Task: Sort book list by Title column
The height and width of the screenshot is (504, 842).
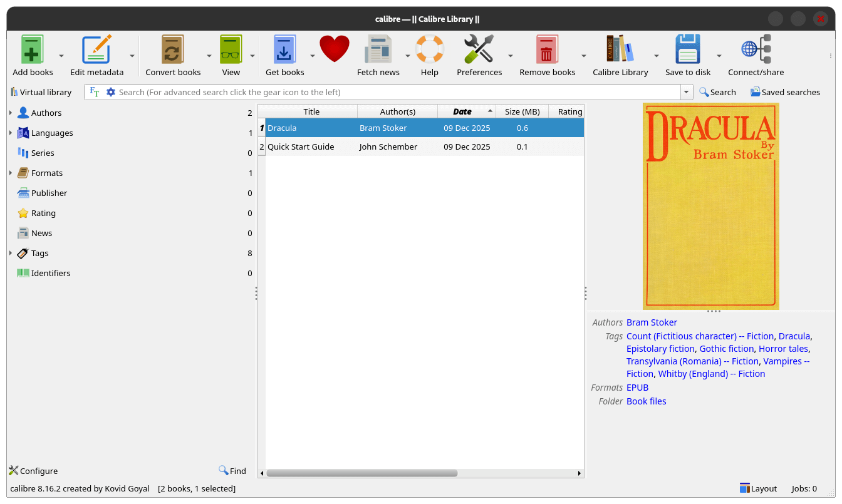Action: point(311,111)
